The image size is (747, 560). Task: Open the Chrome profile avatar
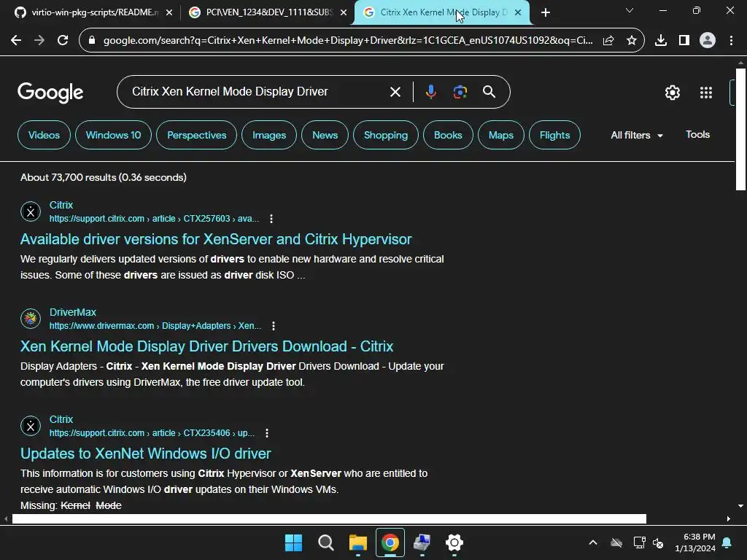708,41
